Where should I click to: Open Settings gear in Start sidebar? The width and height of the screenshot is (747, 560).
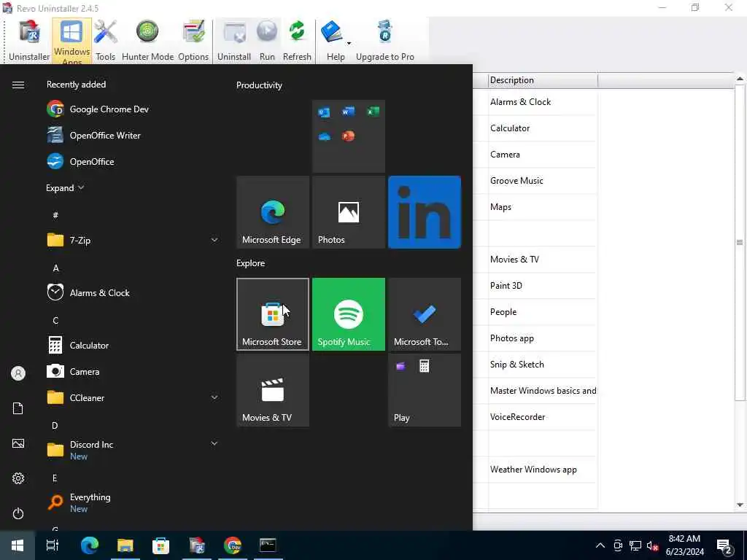tap(18, 478)
